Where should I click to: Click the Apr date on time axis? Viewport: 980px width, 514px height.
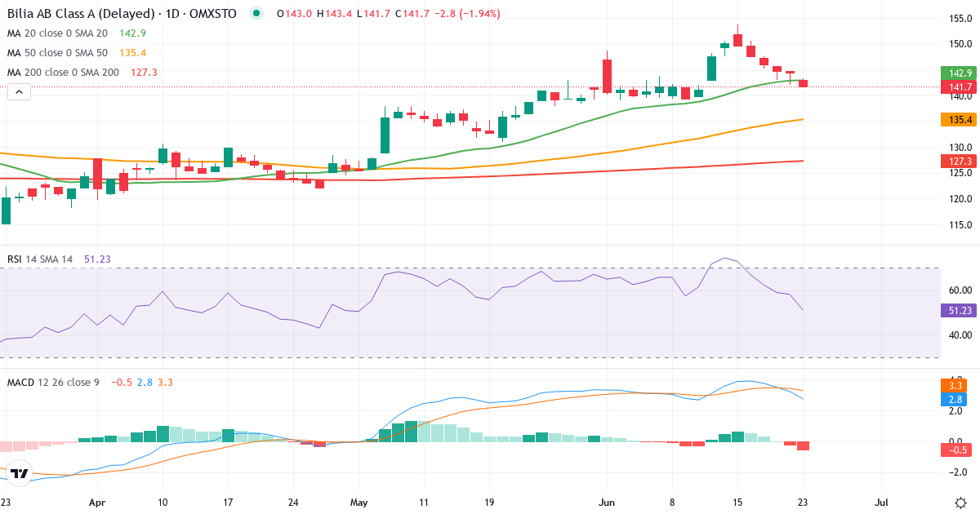[97, 503]
